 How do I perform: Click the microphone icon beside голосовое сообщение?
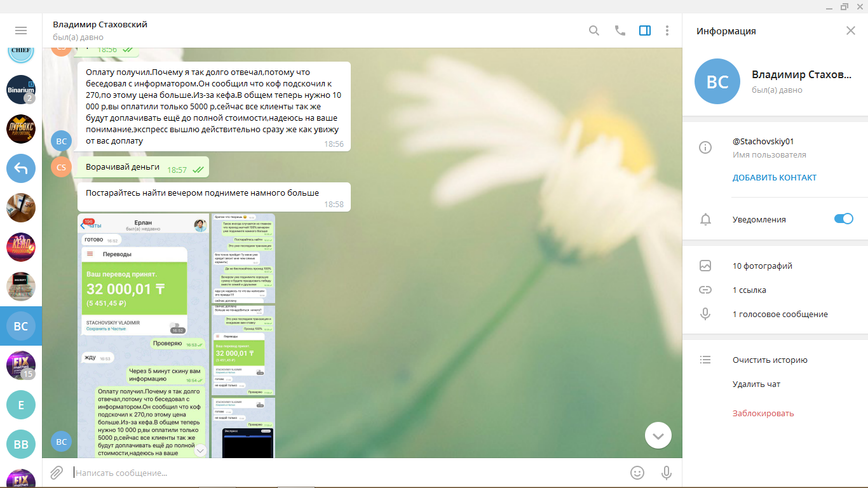click(705, 315)
